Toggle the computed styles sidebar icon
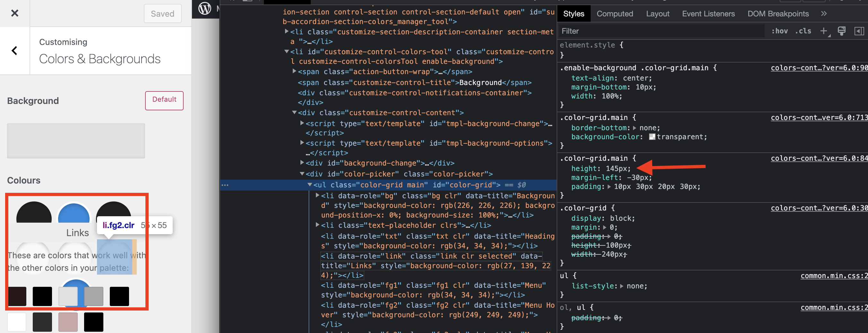Screen dimensions: 868x333 pyautogui.click(x=859, y=31)
